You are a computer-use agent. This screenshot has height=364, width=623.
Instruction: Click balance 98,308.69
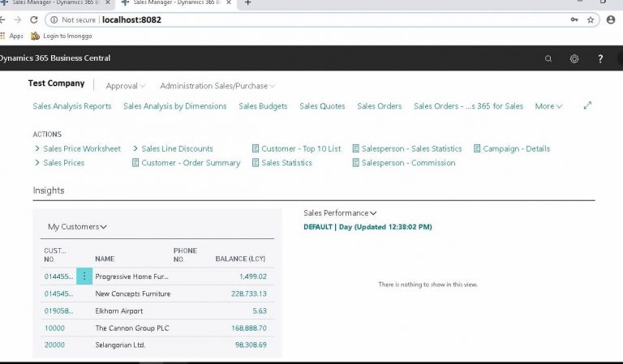click(x=251, y=345)
